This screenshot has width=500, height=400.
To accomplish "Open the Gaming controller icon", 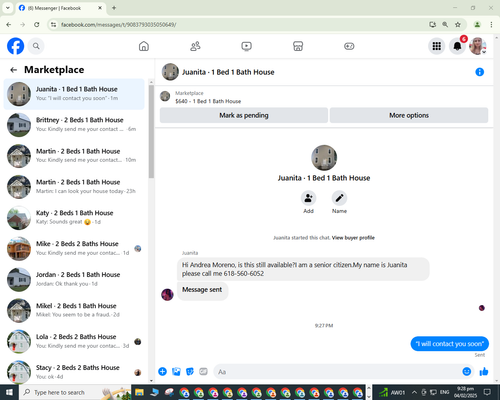I will pos(349,46).
